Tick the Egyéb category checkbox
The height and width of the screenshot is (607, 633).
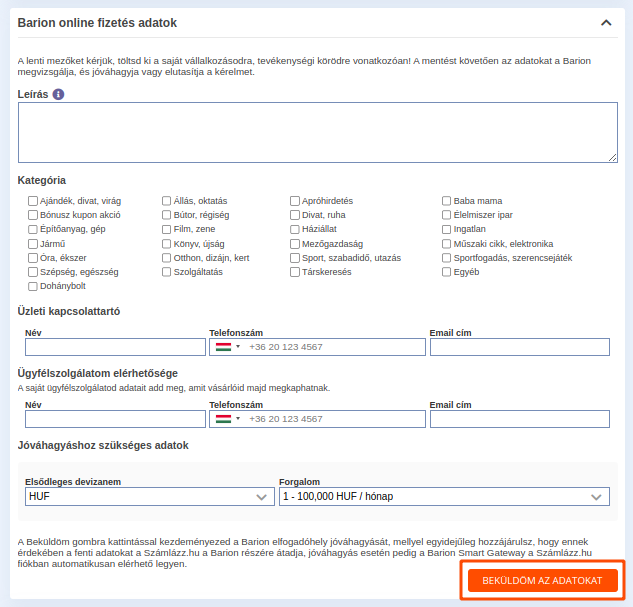[x=446, y=272]
